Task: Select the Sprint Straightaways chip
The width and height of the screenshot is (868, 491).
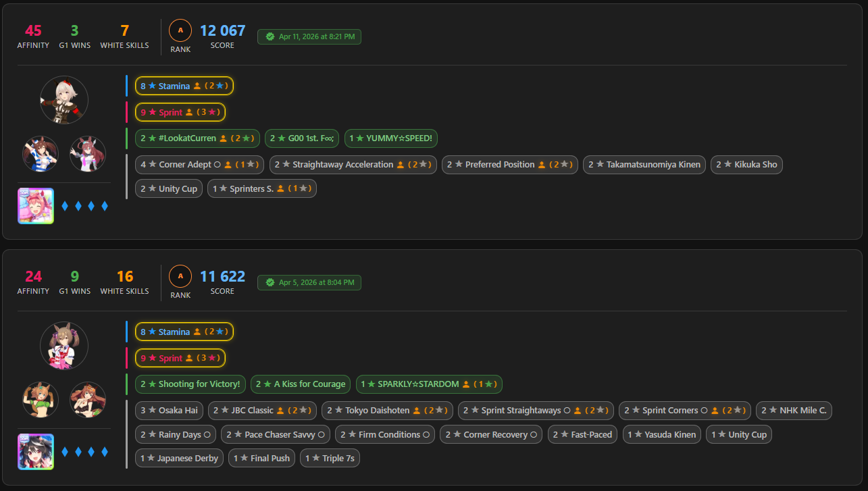Action: [536, 410]
